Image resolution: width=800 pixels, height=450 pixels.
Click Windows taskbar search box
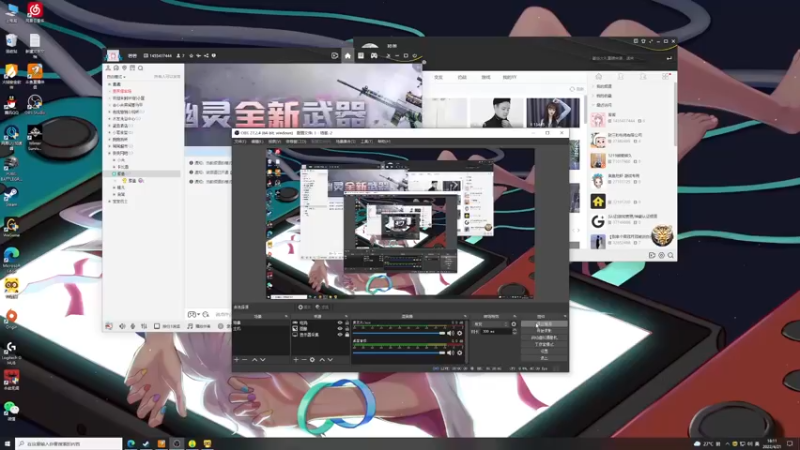tap(69, 444)
